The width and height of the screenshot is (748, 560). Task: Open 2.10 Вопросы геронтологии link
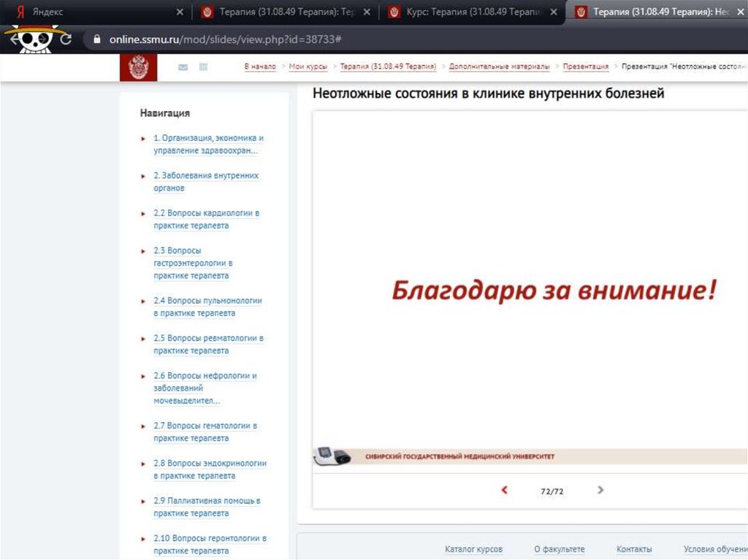coord(210,544)
